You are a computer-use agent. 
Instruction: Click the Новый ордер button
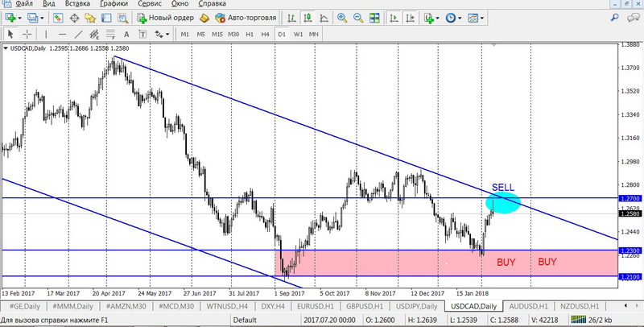pyautogui.click(x=163, y=18)
